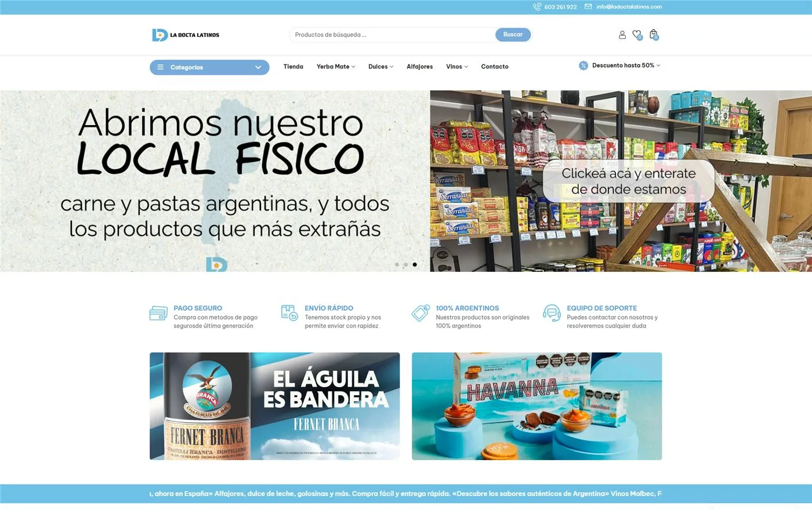
Task: Click 'ENVÍO RÁPIDO' heading
Action: coord(329,308)
